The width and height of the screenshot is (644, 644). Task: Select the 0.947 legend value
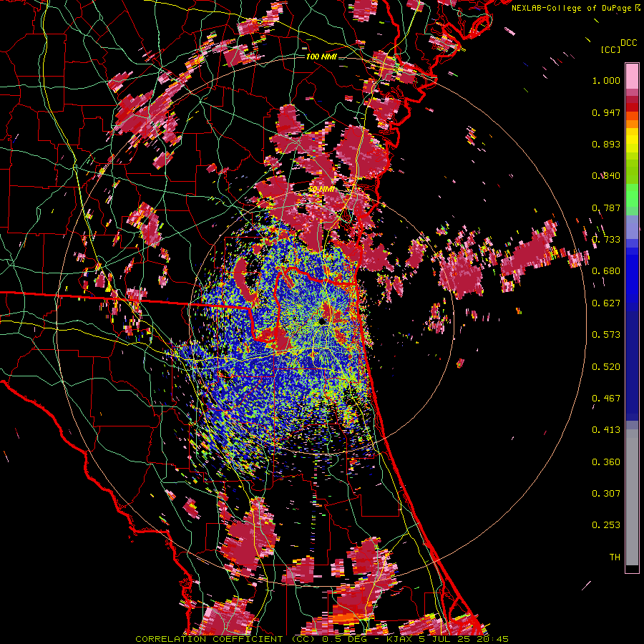tap(606, 112)
